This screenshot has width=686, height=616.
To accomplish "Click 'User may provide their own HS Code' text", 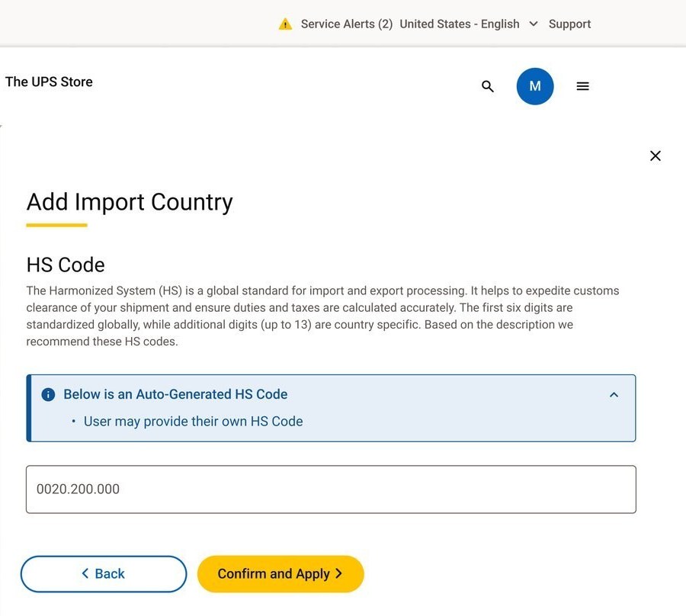I will 193,422.
